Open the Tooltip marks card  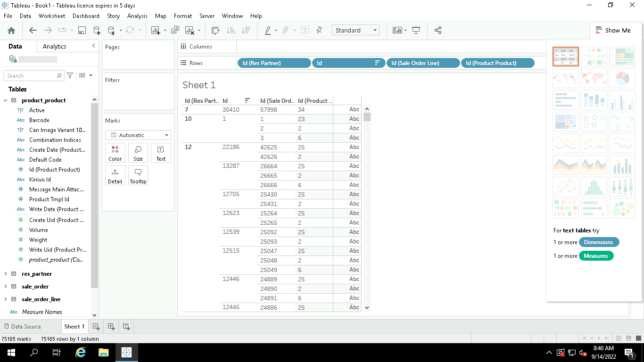click(x=138, y=175)
